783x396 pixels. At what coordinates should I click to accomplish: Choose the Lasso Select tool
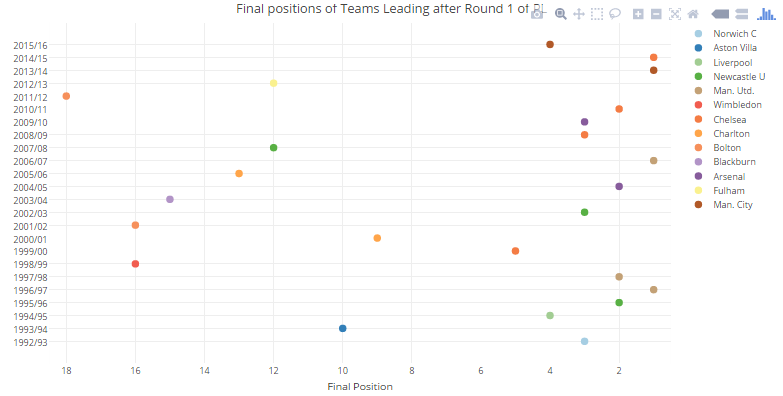pos(615,14)
